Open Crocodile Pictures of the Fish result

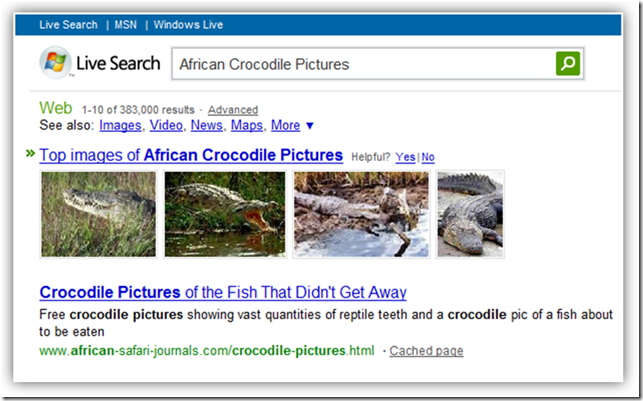223,293
